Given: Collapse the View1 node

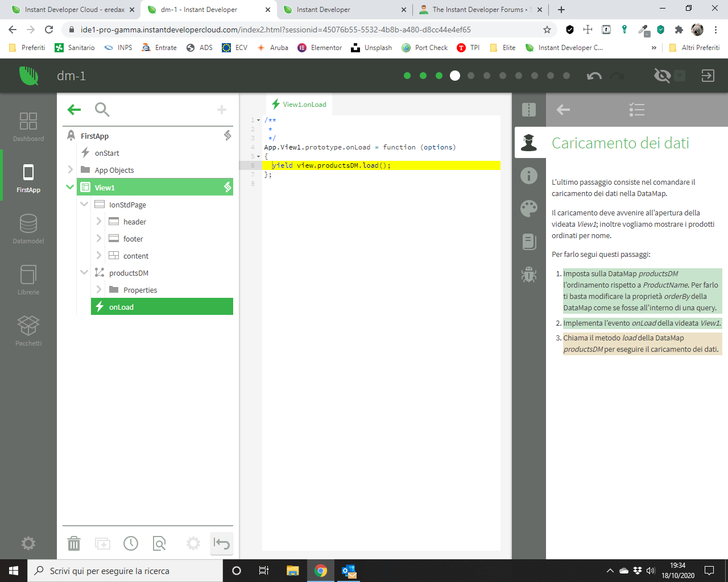Looking at the screenshot, I should pos(70,186).
